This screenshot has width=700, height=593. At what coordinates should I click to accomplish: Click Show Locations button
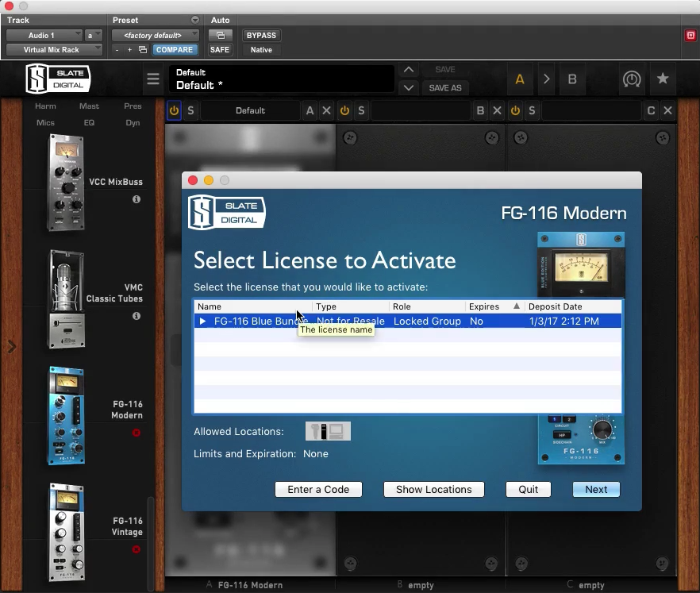(x=434, y=489)
